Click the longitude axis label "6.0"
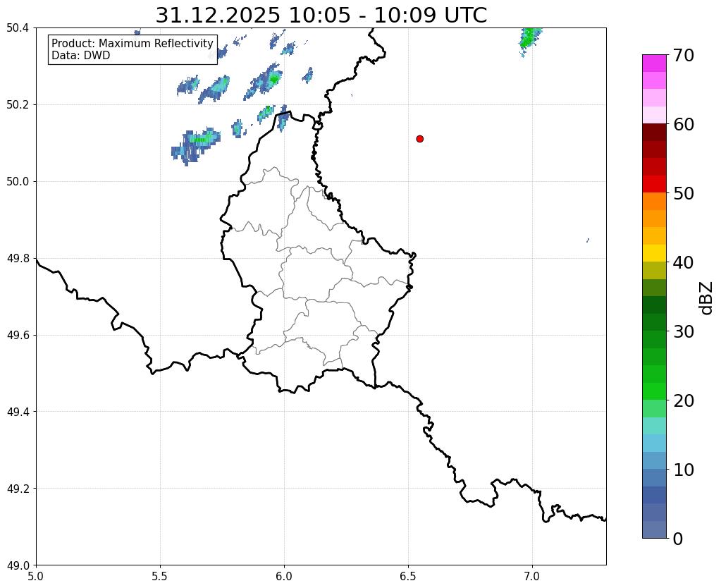The width and height of the screenshot is (721, 588). [284, 576]
